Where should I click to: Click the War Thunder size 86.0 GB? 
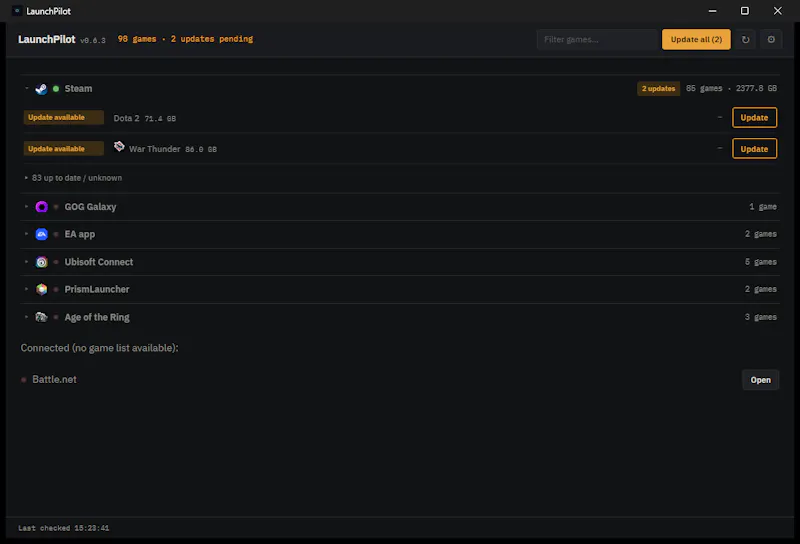click(x=201, y=150)
